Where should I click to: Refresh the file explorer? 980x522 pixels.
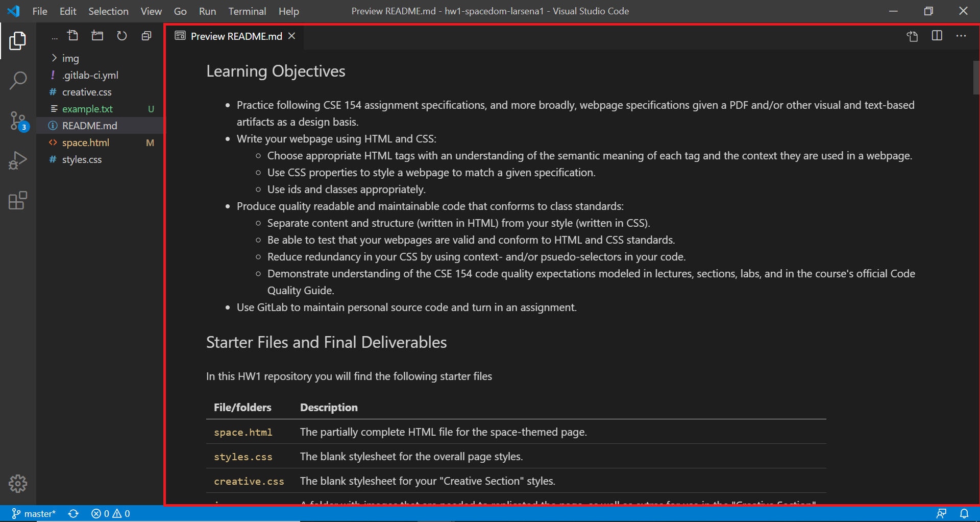[121, 36]
